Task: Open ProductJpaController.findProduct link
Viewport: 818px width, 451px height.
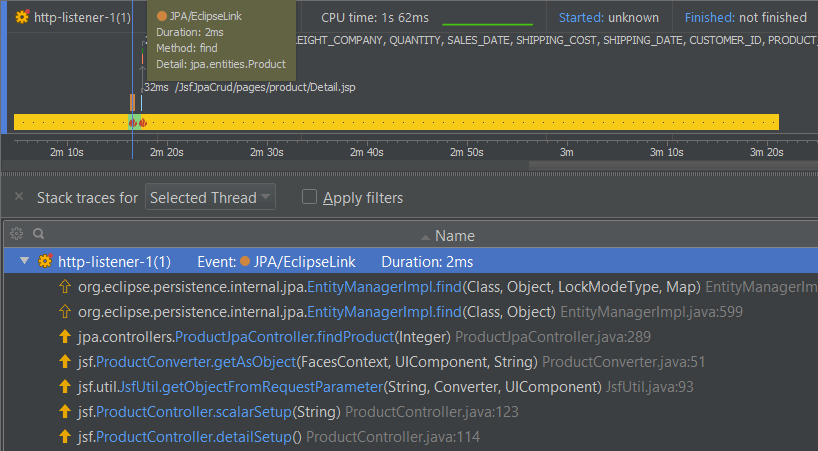Action: tap(284, 337)
